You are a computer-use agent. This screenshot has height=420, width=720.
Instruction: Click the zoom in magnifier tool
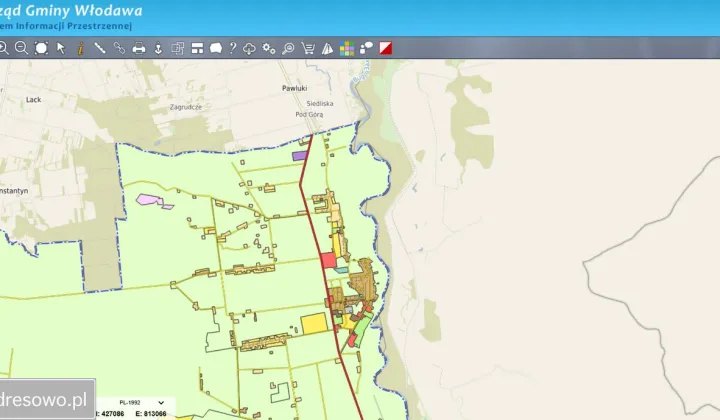[x=3, y=48]
